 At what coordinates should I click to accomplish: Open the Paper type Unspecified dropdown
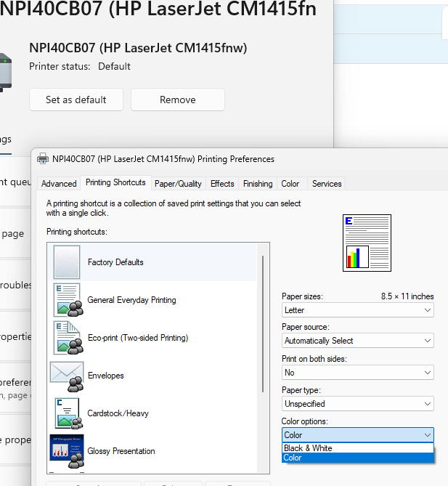click(357, 404)
